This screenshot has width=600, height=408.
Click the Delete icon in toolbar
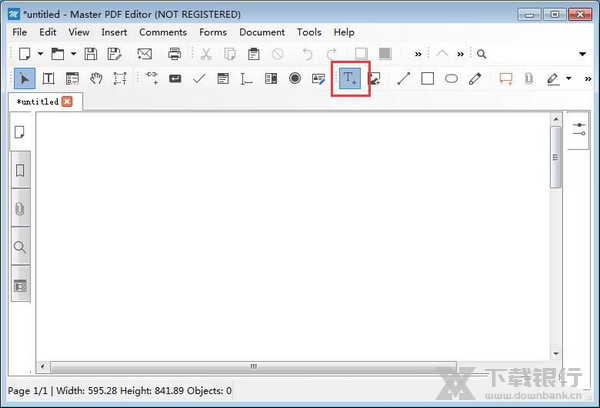pos(277,54)
